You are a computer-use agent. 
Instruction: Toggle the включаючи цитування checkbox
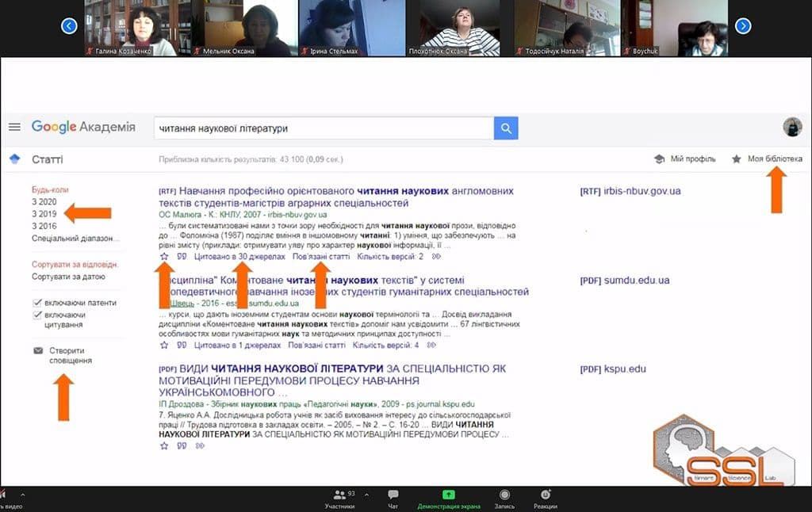pos(37,315)
